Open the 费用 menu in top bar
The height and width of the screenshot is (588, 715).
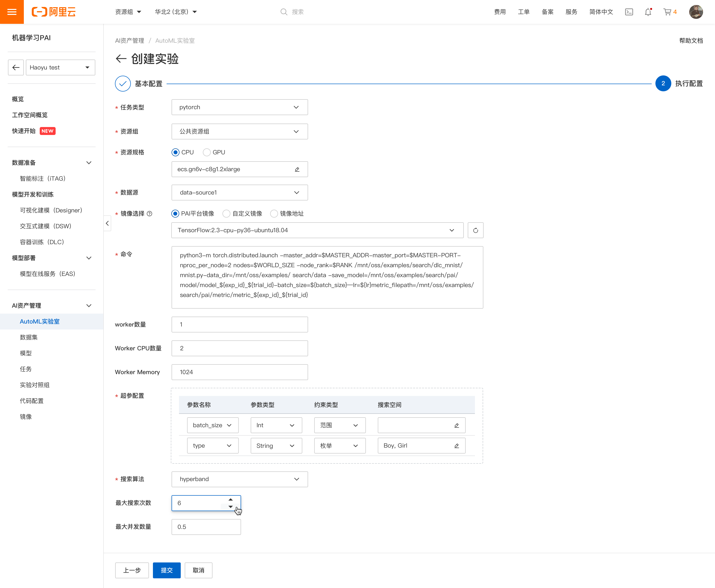coord(500,12)
